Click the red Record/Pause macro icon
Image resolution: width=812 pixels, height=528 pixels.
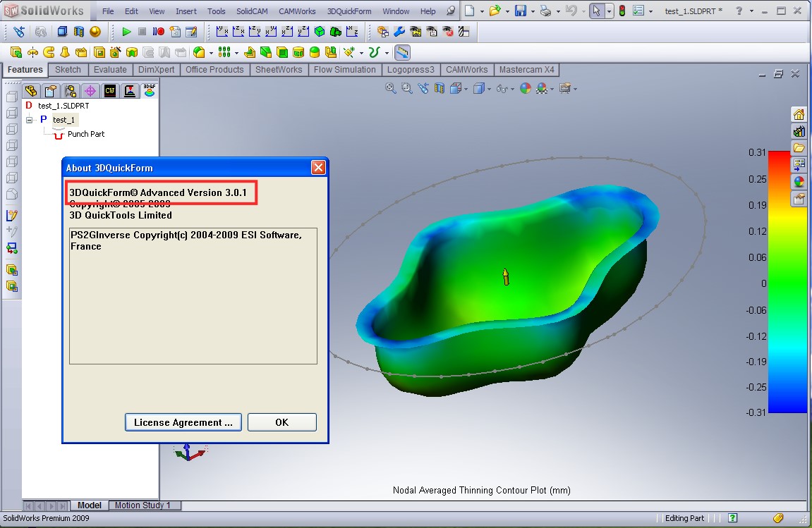159,32
